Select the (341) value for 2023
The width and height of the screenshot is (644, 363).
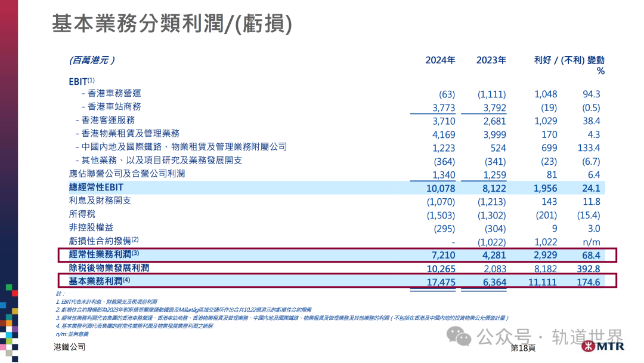point(496,162)
